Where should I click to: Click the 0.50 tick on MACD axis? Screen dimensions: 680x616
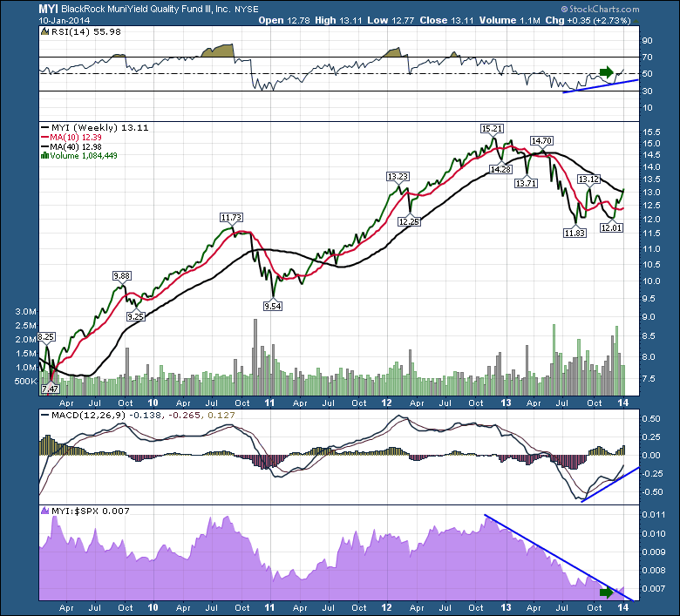coord(652,419)
